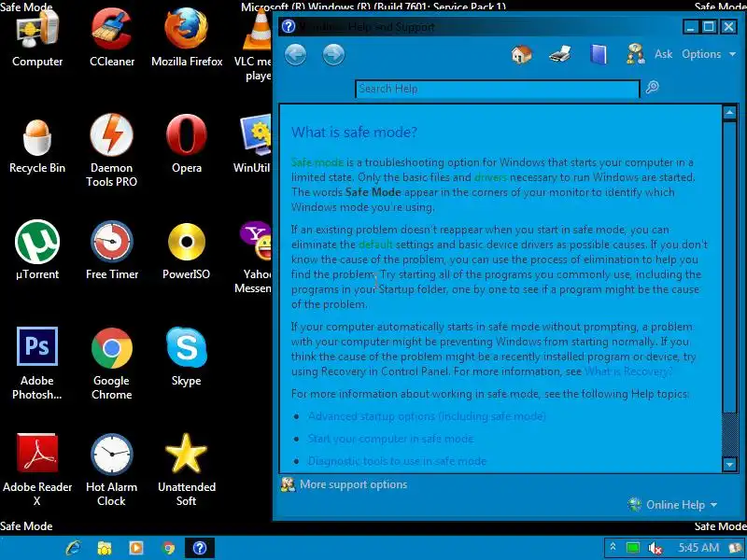Open the green 'default' definition link
This screenshot has height=560, width=747.
pos(375,245)
